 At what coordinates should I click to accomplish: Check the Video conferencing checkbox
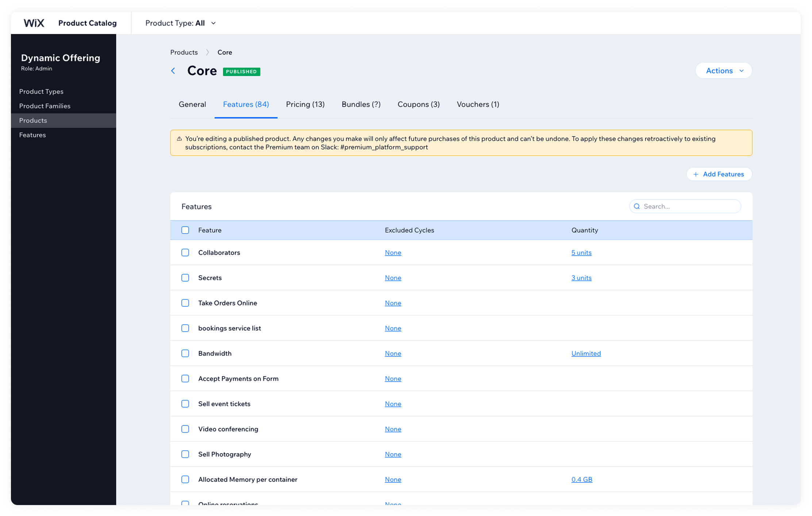pos(185,429)
